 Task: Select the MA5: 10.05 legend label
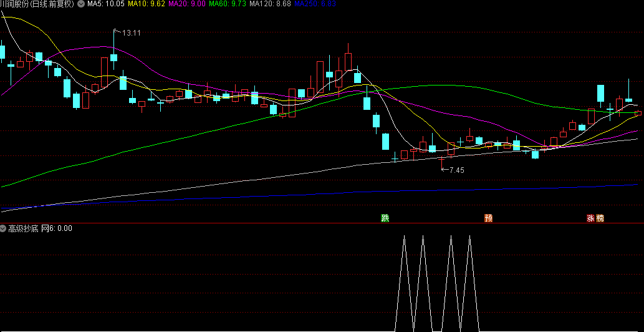(x=105, y=4)
